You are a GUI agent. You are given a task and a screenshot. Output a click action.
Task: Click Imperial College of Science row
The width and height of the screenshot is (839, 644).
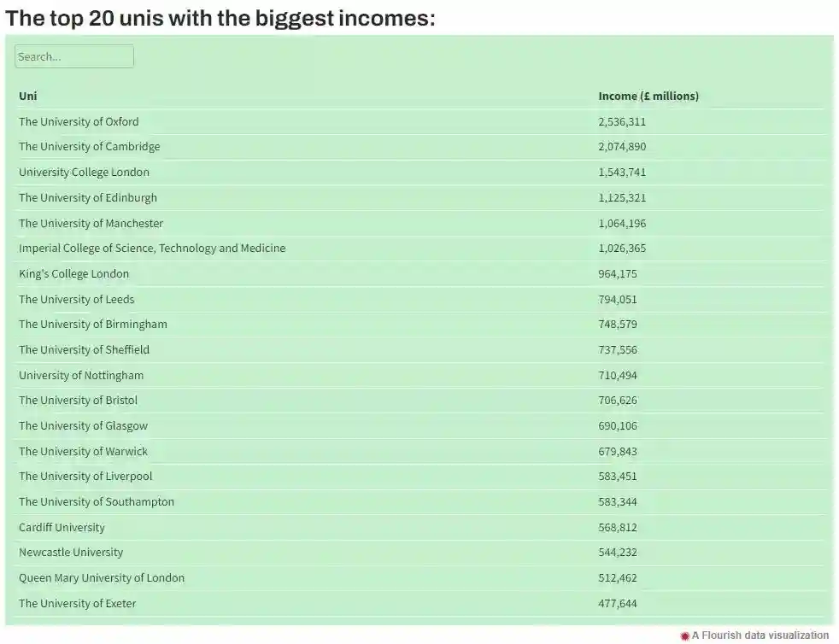[x=152, y=248]
